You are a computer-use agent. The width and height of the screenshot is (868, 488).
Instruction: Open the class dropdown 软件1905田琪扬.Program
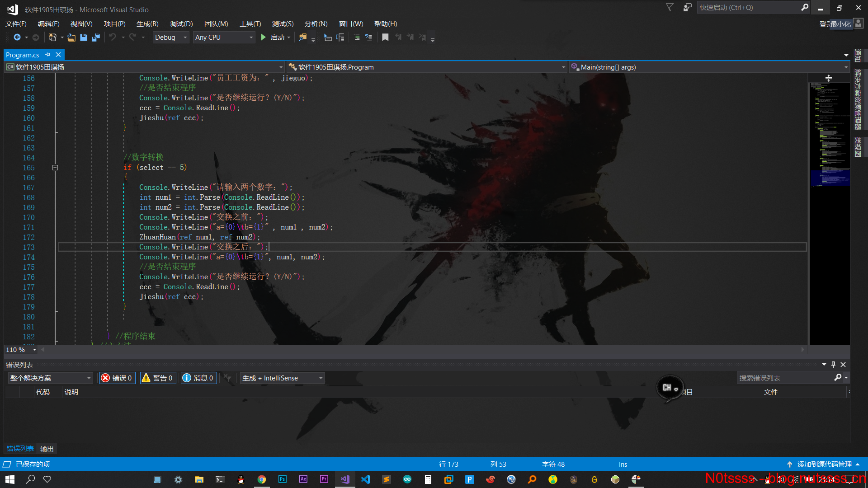click(427, 67)
